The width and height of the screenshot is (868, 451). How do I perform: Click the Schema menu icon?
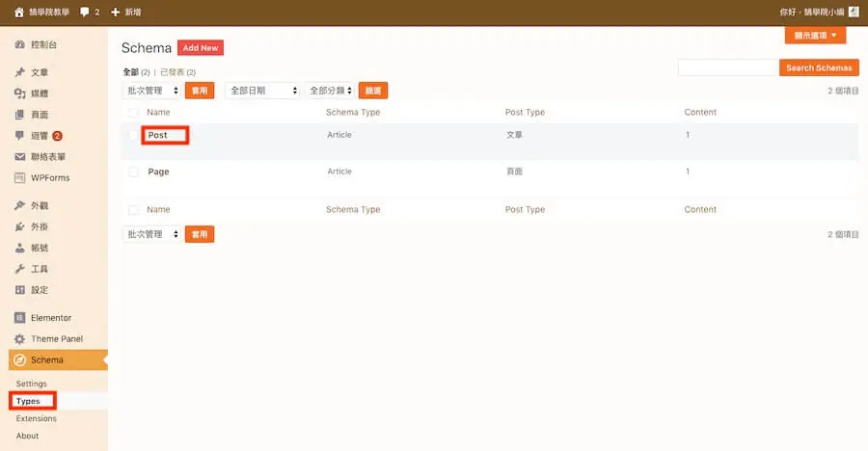tap(20, 359)
